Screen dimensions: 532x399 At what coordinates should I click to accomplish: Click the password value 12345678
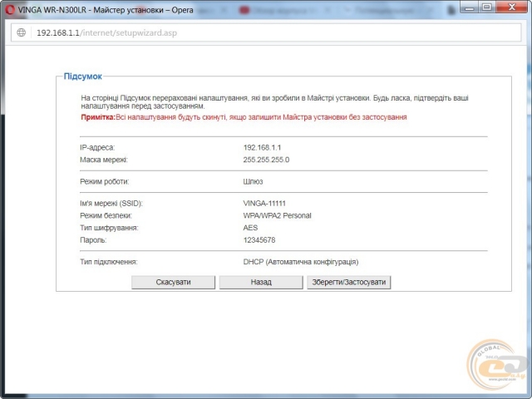259,240
